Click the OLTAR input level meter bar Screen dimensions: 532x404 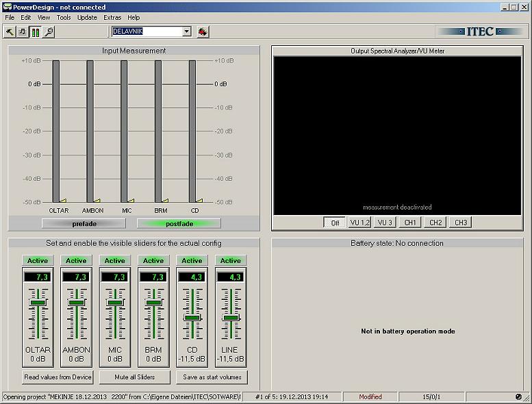click(x=56, y=131)
